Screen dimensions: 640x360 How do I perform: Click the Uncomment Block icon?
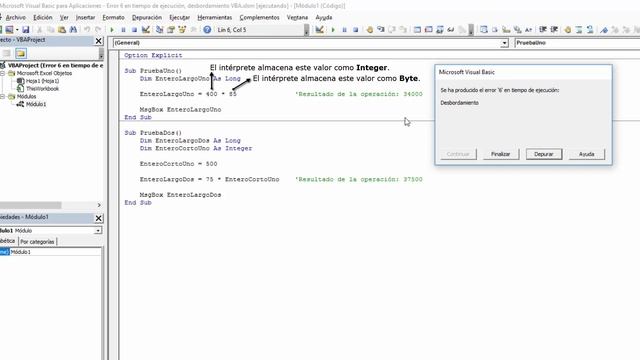coord(590,30)
